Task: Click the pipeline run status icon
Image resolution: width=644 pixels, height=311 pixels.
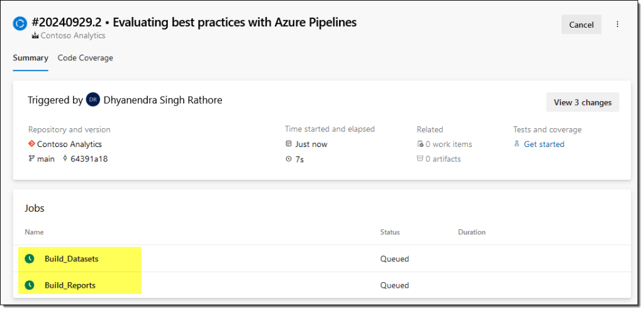Action: pyautogui.click(x=19, y=24)
